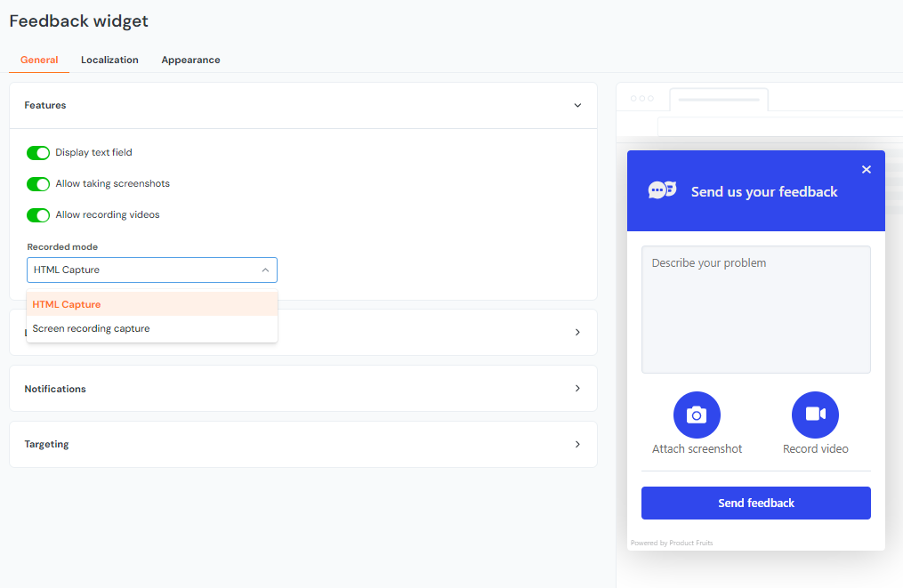
Task: Select the Attach screenshot camera icon
Action: 697,415
